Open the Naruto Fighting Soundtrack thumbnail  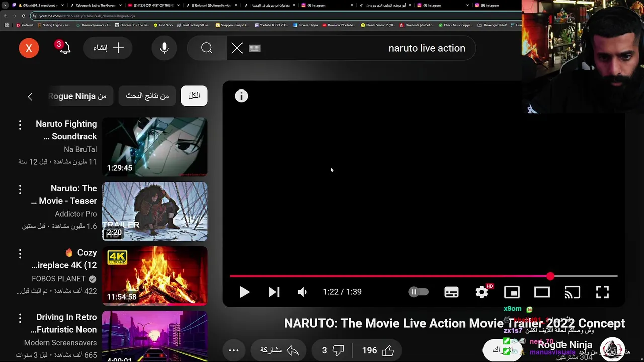pos(155,147)
